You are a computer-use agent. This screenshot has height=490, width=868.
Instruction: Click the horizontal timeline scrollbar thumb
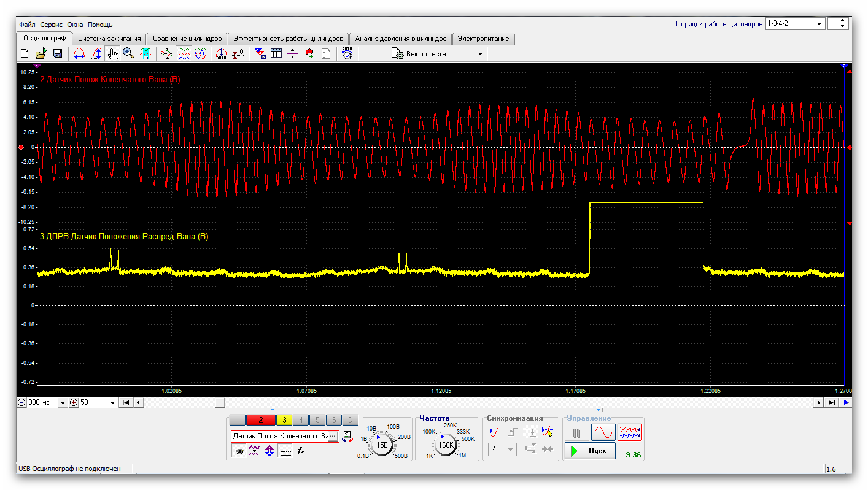pos(220,402)
